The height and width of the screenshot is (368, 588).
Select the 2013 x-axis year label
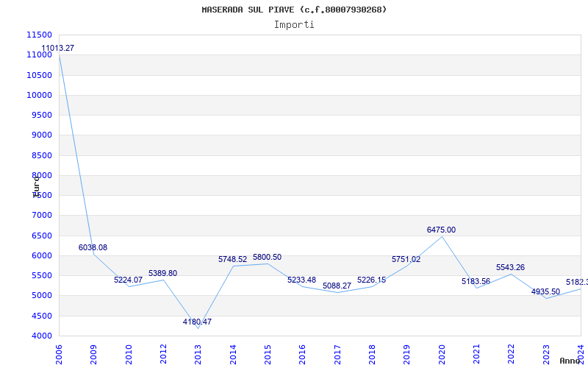coord(198,354)
